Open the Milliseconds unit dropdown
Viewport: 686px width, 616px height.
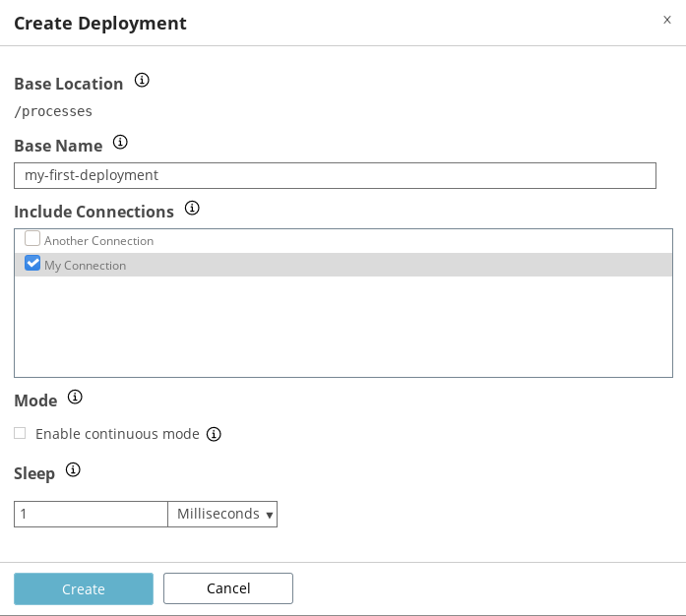pyautogui.click(x=223, y=514)
